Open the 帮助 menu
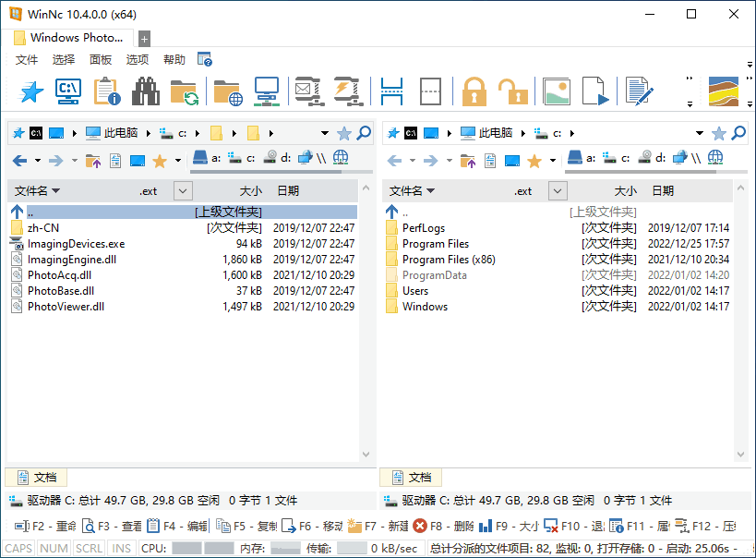756x558 pixels. 174,59
